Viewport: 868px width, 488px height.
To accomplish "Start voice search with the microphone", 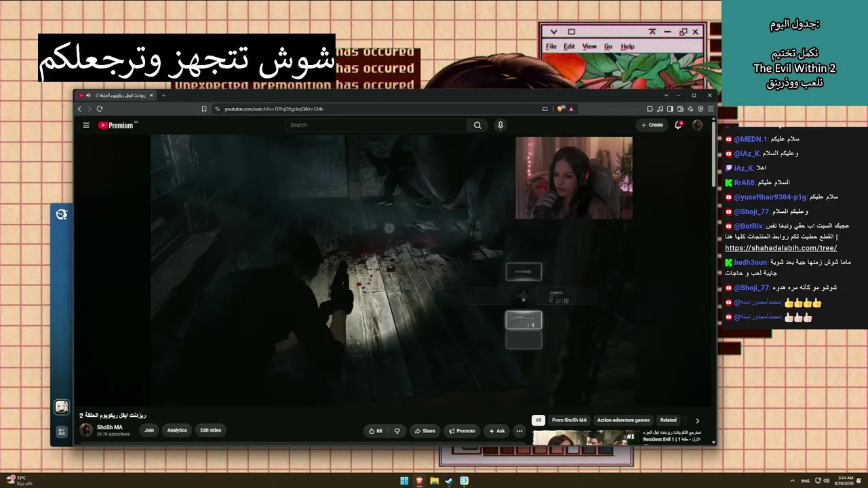I will click(x=500, y=125).
